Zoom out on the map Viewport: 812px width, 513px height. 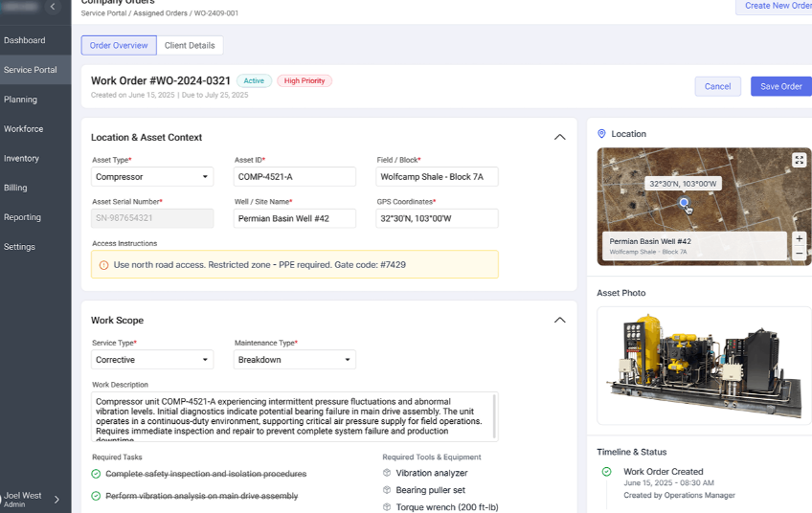[799, 253]
